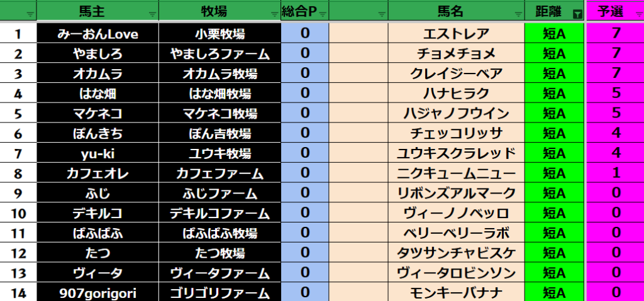Click horse name ニクキュームニュー
The width and height of the screenshot is (644, 301).
tap(456, 173)
